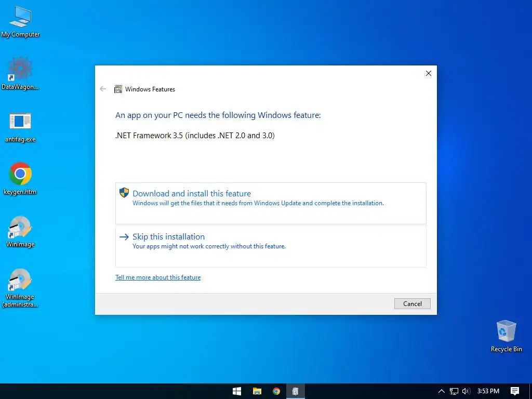Image resolution: width=532 pixels, height=399 pixels.
Task: Select the antifag.exe desktop file
Action: pyautogui.click(x=20, y=127)
